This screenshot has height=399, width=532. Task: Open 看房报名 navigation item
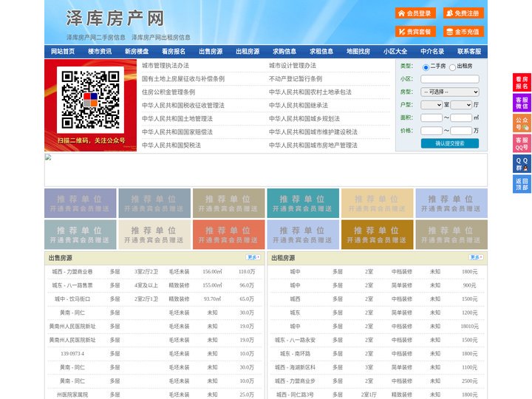(x=174, y=52)
